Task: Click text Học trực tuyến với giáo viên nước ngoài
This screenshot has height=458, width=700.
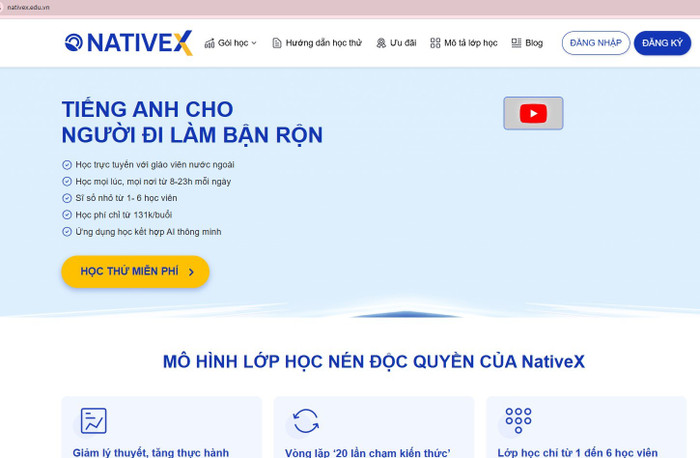Action: (x=155, y=165)
